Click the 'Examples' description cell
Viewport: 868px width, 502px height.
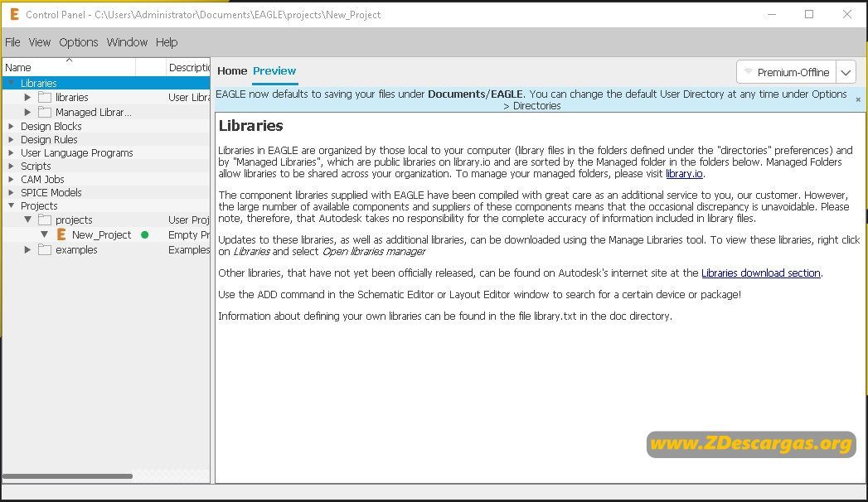tap(189, 250)
